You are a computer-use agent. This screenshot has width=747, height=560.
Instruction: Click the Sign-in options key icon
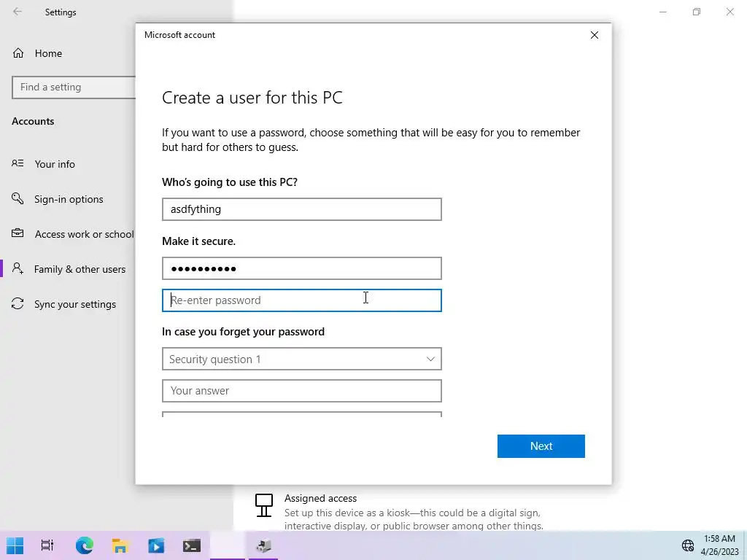tap(18, 198)
